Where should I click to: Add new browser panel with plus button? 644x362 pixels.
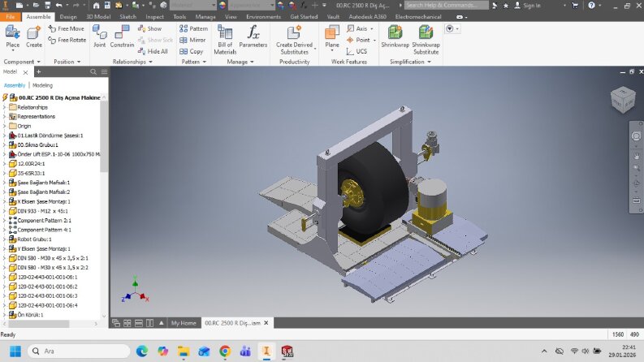point(39,71)
